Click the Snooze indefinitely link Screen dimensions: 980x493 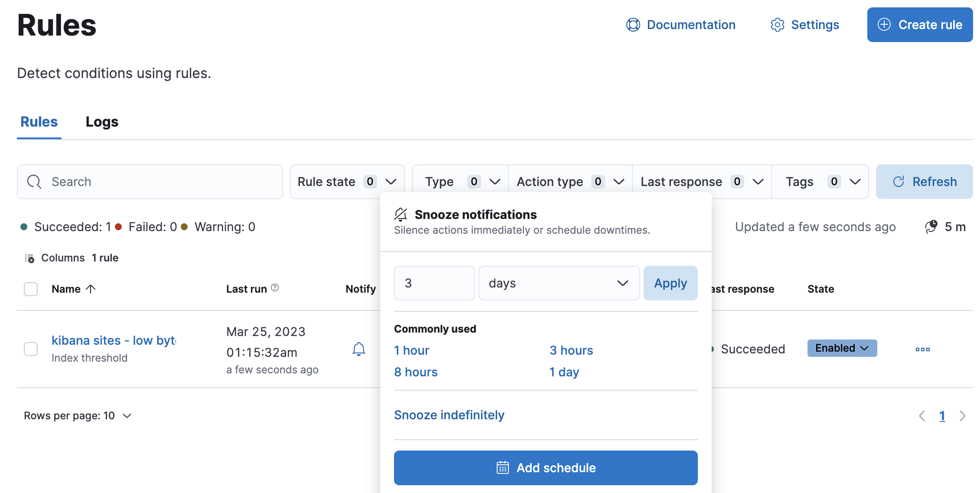point(449,415)
